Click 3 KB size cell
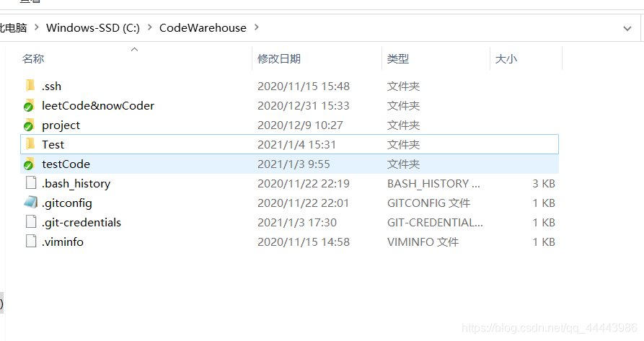Screen dimensions: 644x341 (544, 183)
